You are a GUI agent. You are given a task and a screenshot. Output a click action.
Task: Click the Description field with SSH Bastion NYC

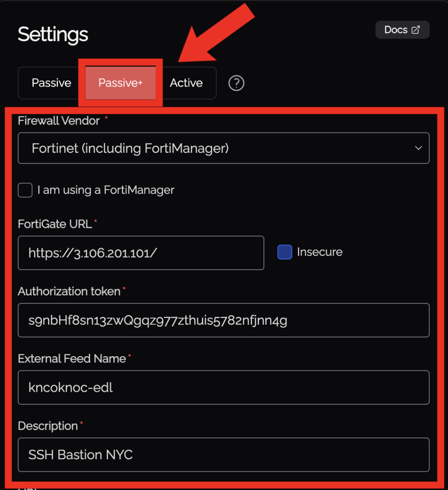(x=223, y=455)
